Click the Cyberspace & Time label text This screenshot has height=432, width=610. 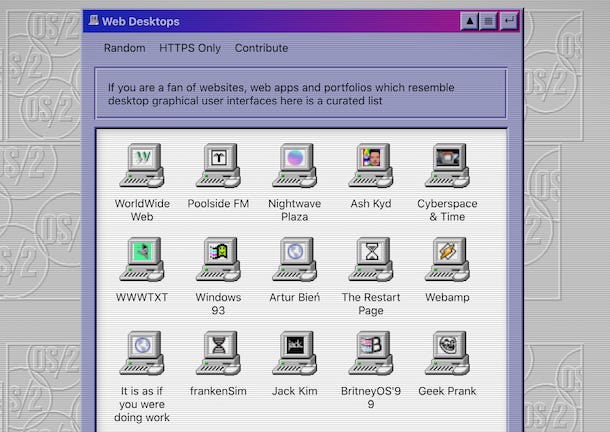(x=447, y=210)
